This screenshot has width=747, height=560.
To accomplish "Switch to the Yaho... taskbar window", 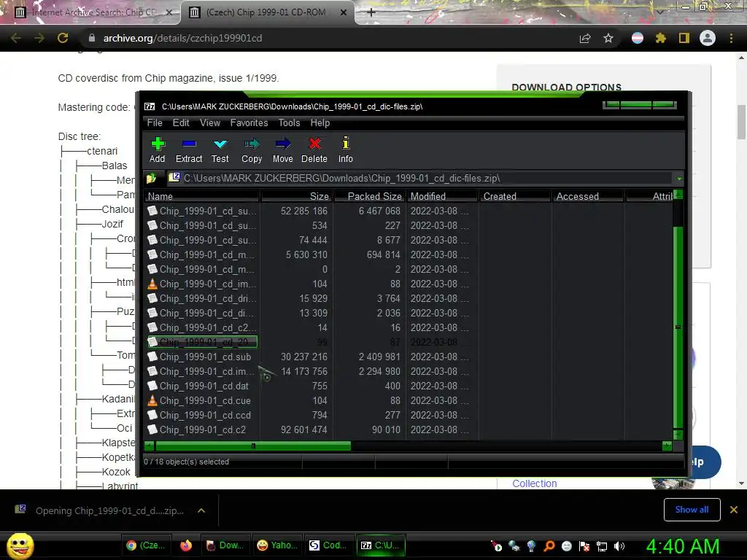I will 276,545.
